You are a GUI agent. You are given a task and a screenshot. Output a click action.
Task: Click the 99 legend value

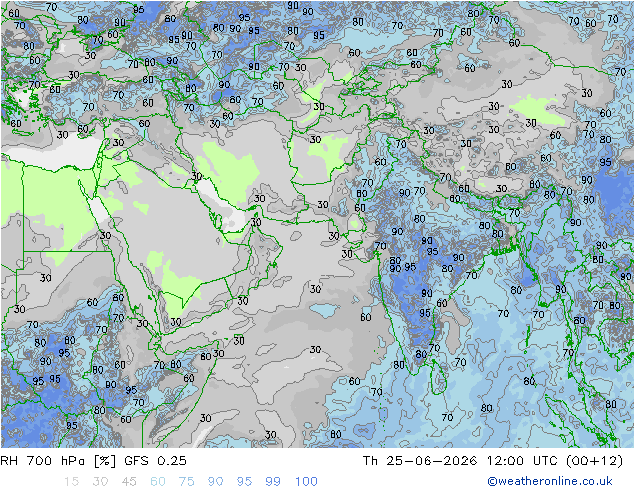(x=273, y=482)
